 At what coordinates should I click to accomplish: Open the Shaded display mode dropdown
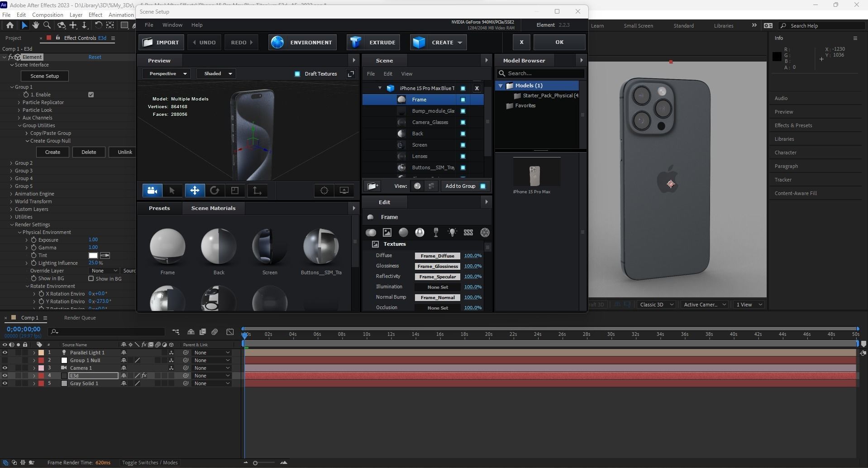[x=217, y=74]
